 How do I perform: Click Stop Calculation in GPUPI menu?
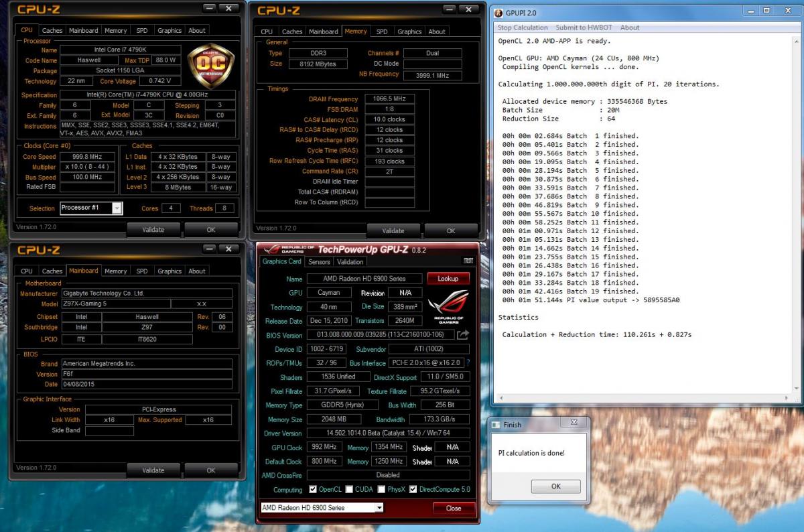523,27
